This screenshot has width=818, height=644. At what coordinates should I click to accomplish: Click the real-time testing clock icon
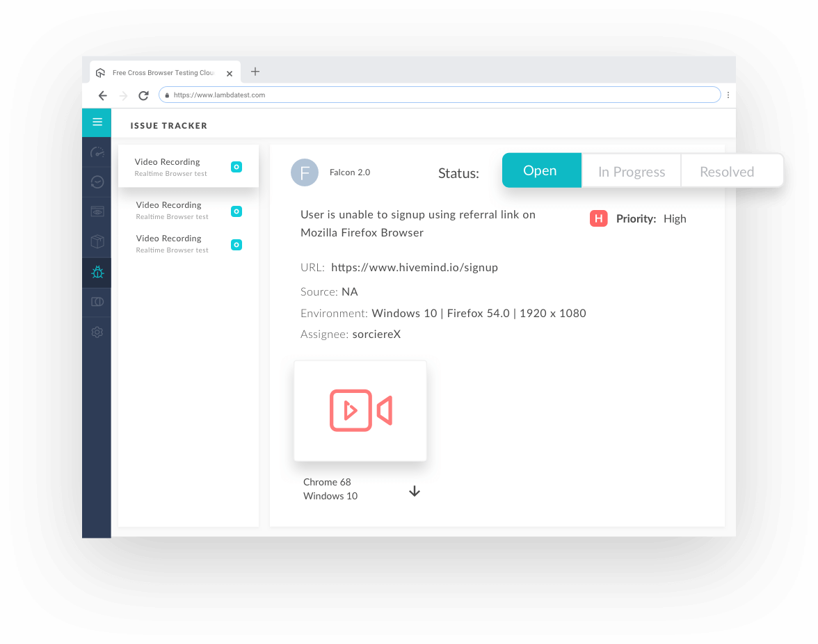97,182
